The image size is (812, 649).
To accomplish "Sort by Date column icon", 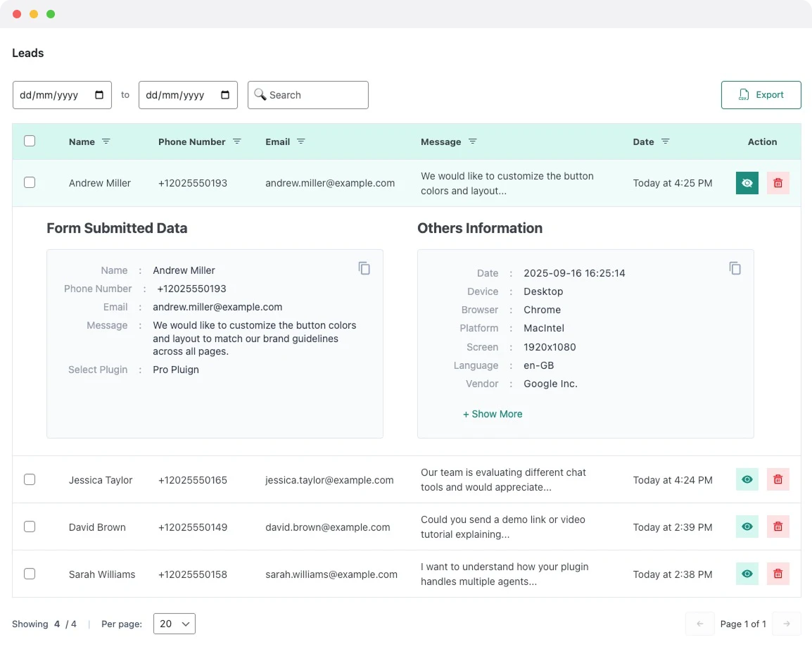I will [666, 141].
